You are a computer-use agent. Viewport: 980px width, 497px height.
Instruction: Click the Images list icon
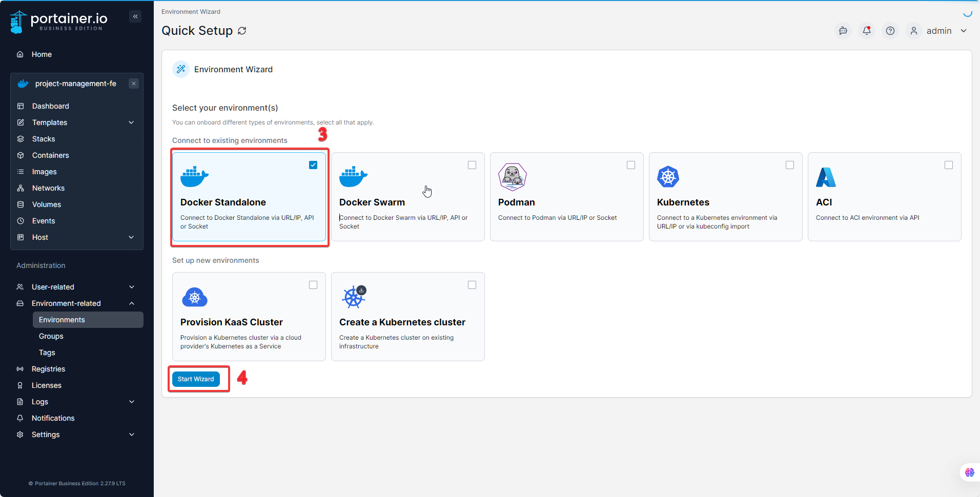click(x=21, y=172)
